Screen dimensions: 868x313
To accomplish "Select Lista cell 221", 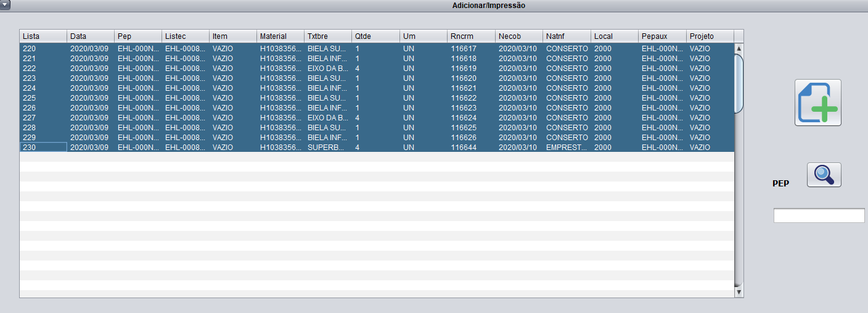I will [x=43, y=58].
